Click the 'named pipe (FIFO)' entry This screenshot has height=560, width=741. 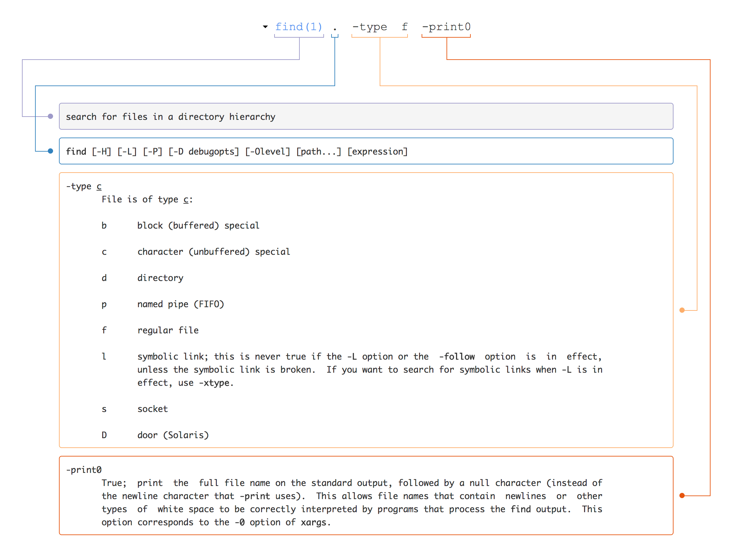(180, 304)
